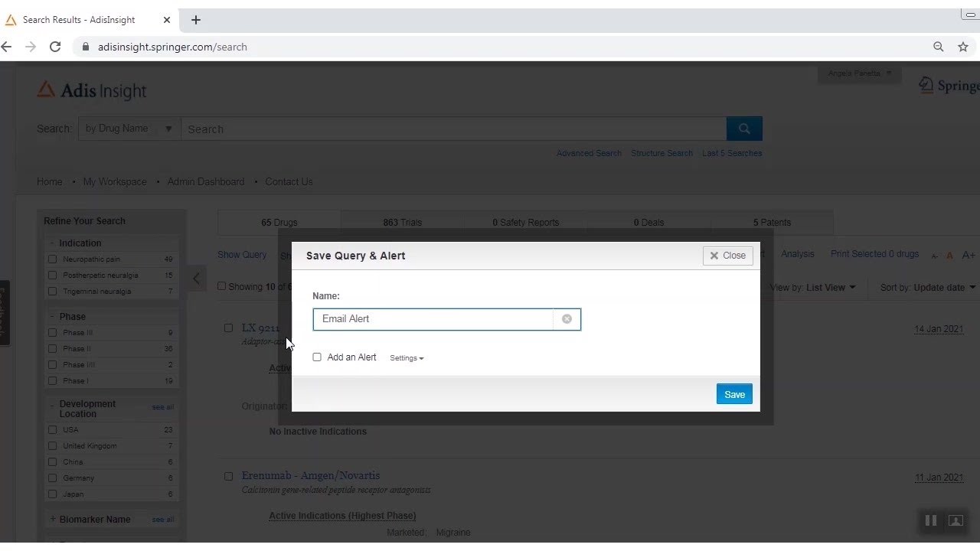Collapse the Phase filter section

52,317
